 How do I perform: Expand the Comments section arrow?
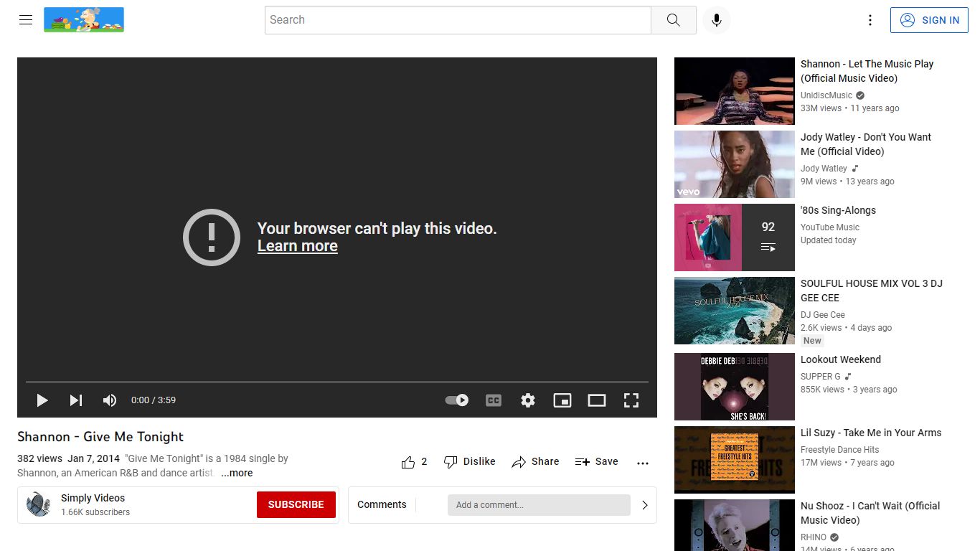pyautogui.click(x=644, y=504)
